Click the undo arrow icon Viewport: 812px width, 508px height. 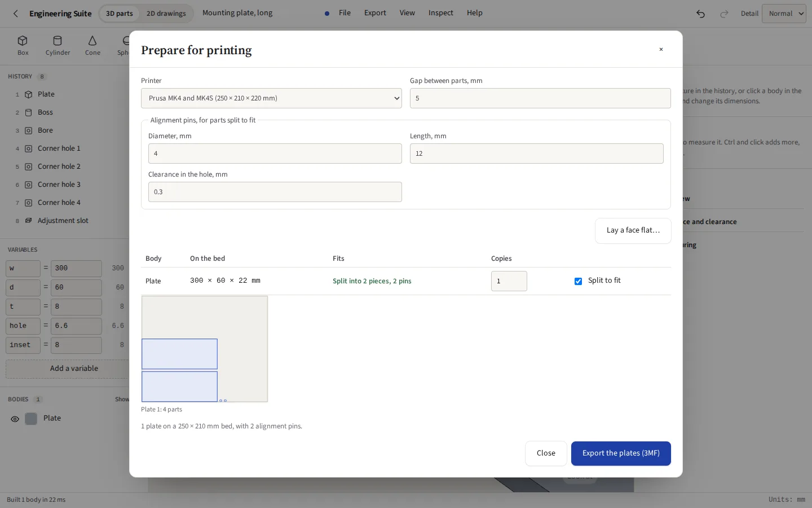700,14
